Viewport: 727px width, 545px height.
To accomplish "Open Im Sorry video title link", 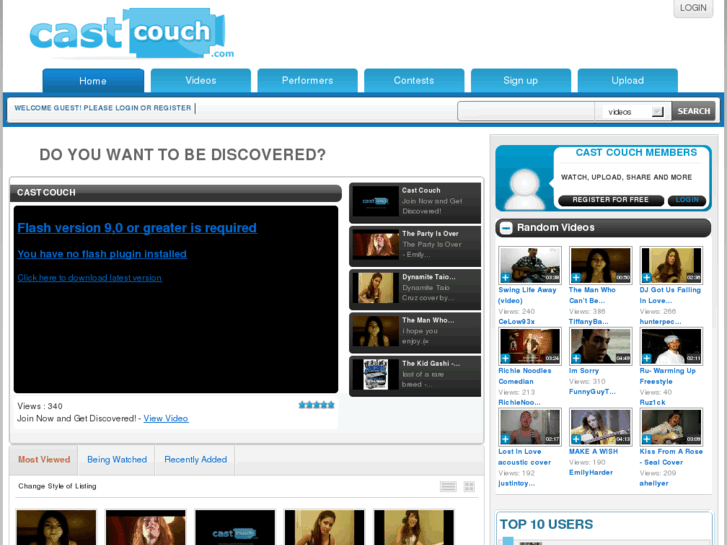I will 584,371.
